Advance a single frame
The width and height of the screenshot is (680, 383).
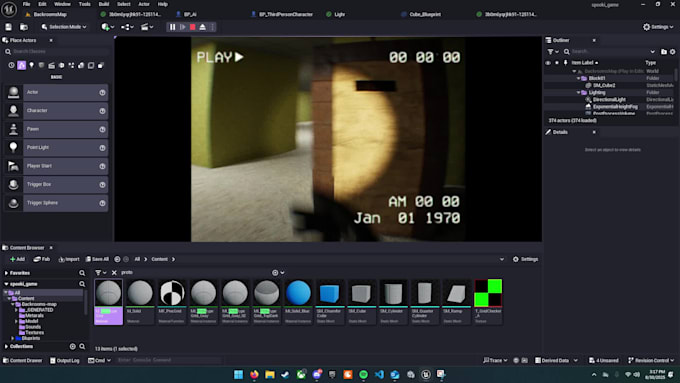[183, 27]
